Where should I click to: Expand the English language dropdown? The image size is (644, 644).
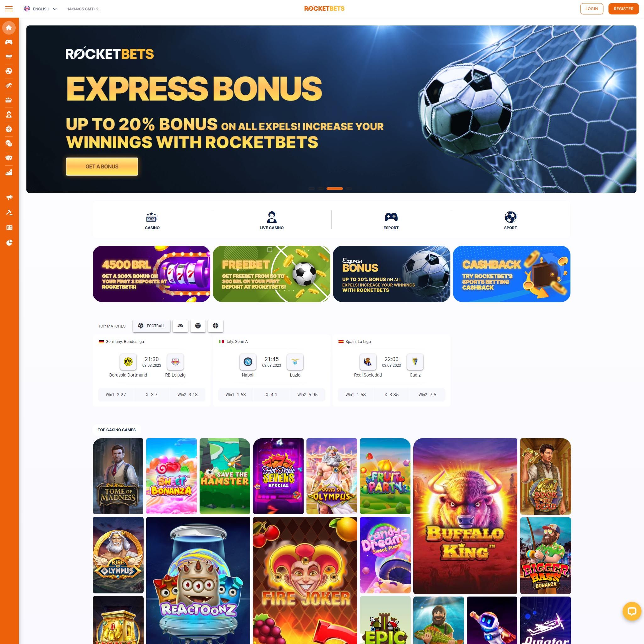tap(41, 9)
